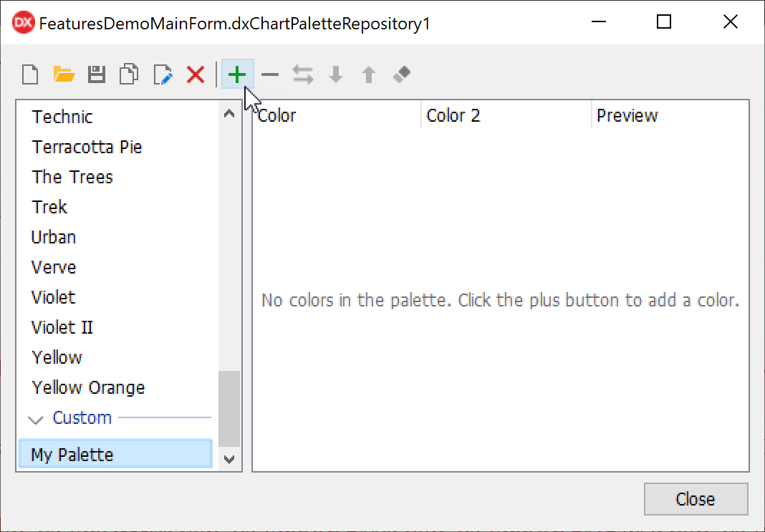Viewport: 765px width, 532px height.
Task: Choose the Terracotta Pie palette
Action: click(x=87, y=147)
